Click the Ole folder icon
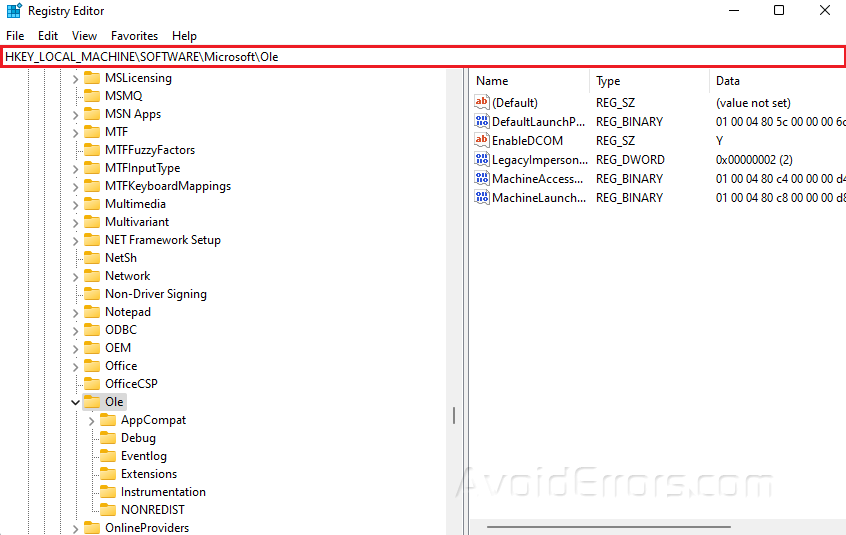This screenshot has height=535, width=846. coord(92,402)
